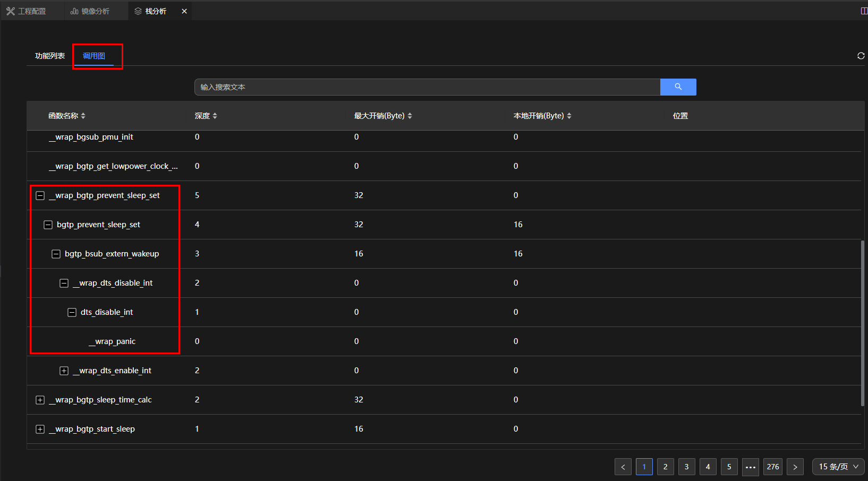Go to page 2
The image size is (868, 481).
665,467
